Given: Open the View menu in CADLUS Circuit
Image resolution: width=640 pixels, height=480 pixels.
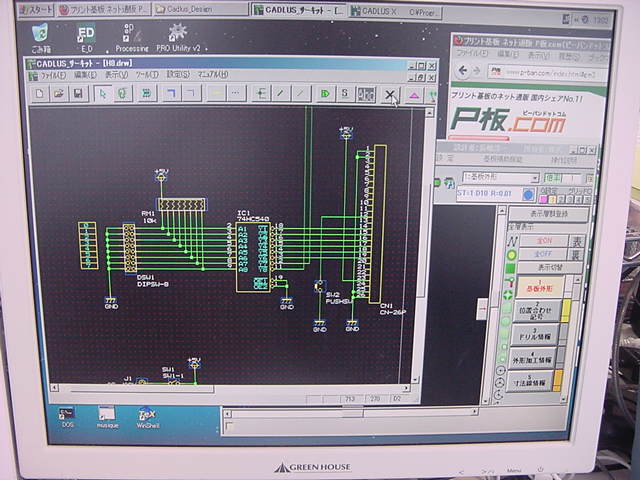Looking at the screenshot, I should (x=116, y=75).
